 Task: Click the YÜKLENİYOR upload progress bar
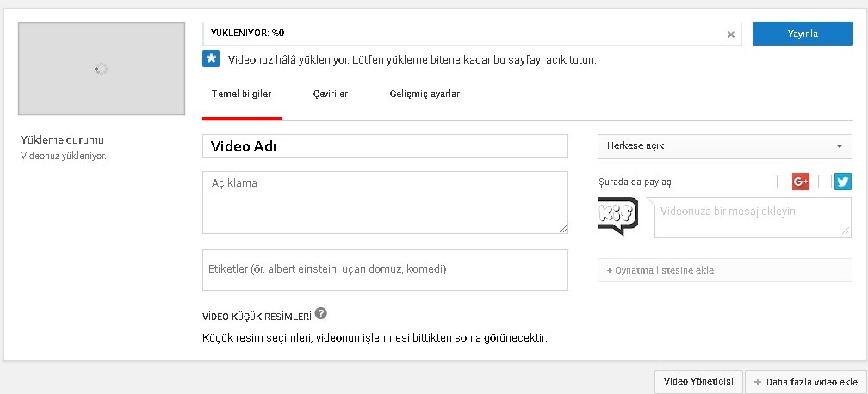(465, 34)
